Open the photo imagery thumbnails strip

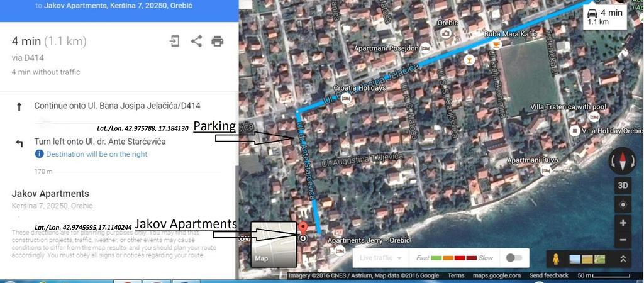pos(587,258)
